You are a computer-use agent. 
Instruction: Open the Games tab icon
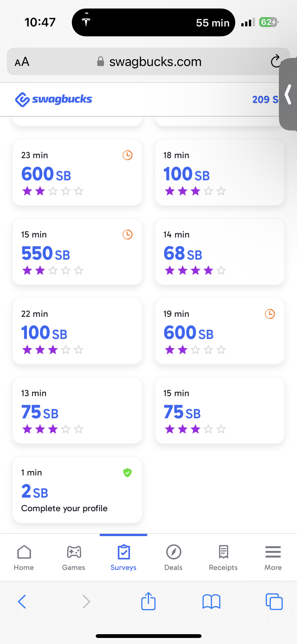point(74,552)
